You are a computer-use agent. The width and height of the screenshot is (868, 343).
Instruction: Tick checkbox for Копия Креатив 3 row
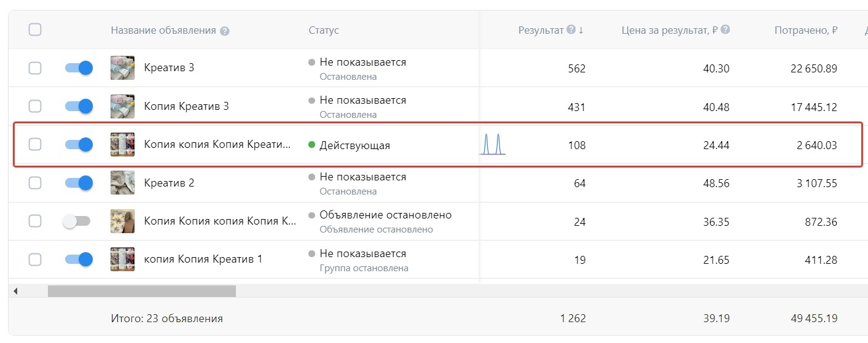(35, 106)
